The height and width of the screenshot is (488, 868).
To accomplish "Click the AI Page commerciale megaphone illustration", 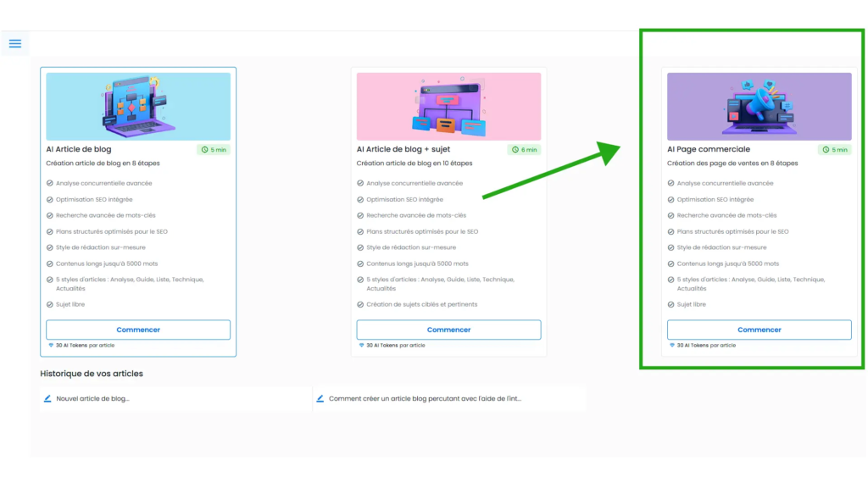I will (759, 106).
